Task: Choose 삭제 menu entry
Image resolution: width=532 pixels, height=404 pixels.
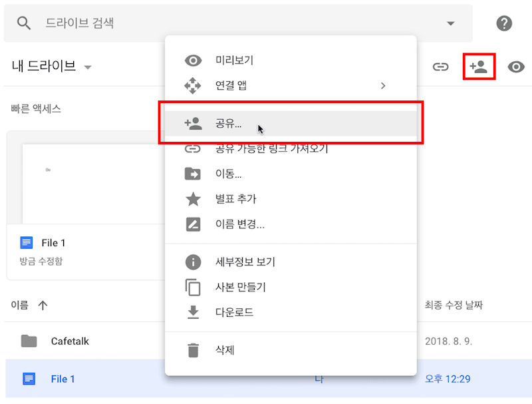Action: [x=291, y=350]
